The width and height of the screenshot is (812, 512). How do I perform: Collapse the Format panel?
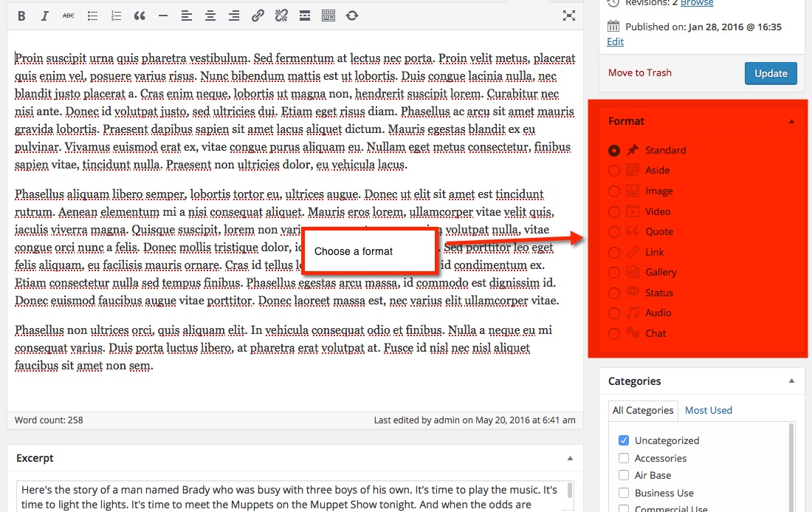(791, 121)
